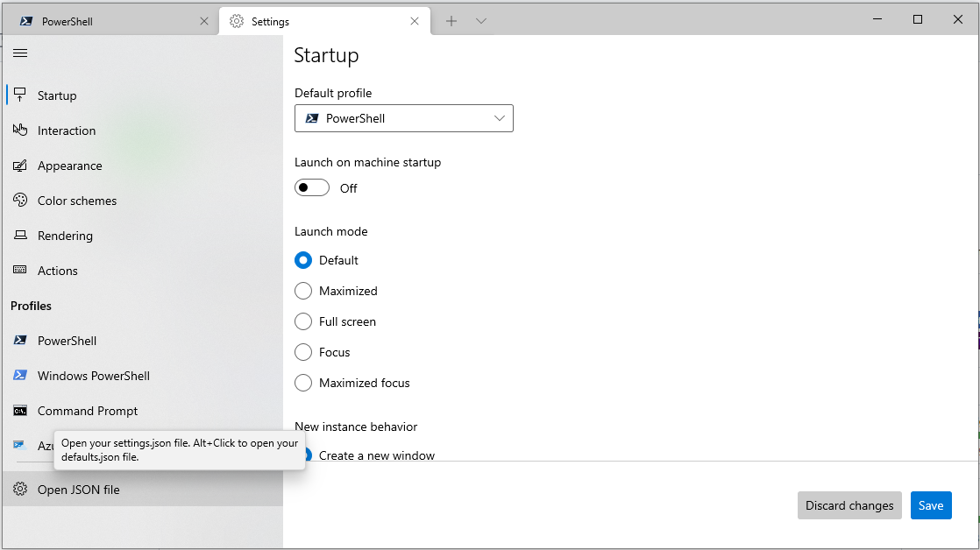
Task: Click the Windows PowerShell profile icon
Action: pyautogui.click(x=20, y=375)
